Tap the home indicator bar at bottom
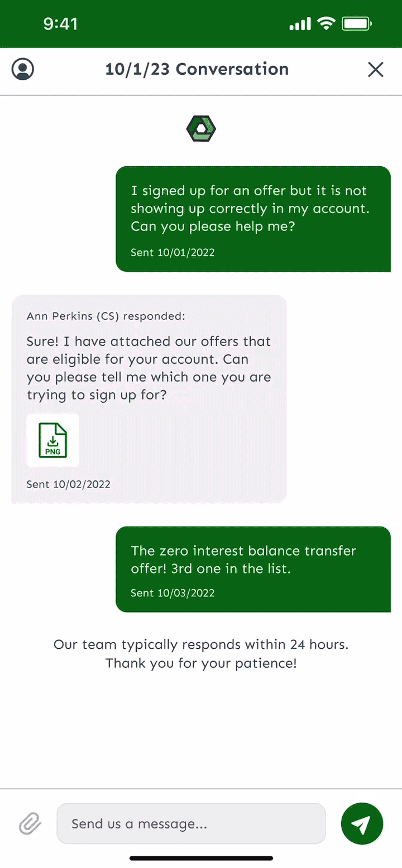This screenshot has height=868, width=402. 201,858
